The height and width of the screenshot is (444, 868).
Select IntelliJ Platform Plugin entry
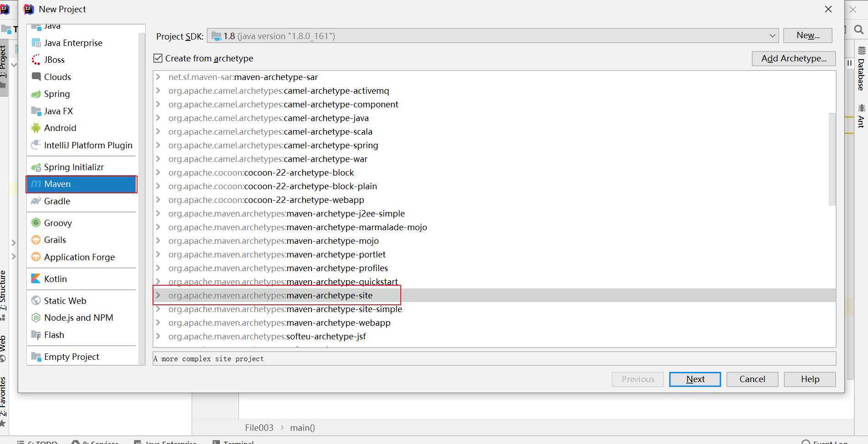[82, 145]
